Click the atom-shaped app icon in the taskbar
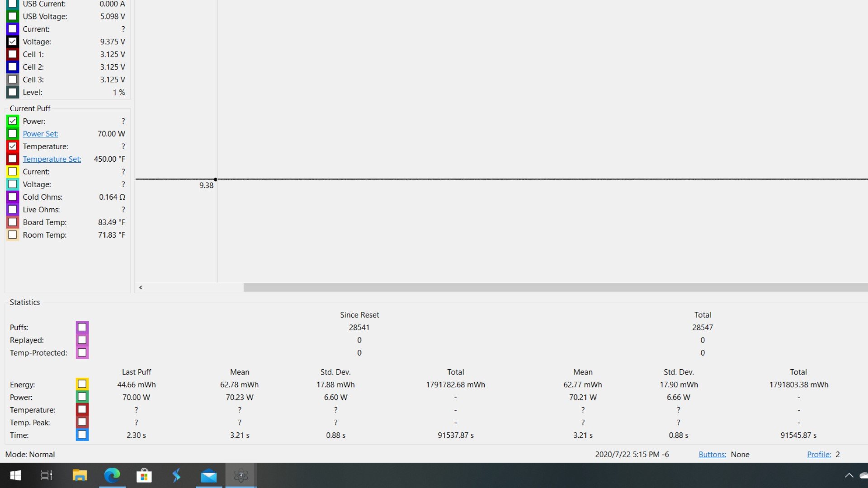Viewport: 868px width, 488px height. click(241, 475)
